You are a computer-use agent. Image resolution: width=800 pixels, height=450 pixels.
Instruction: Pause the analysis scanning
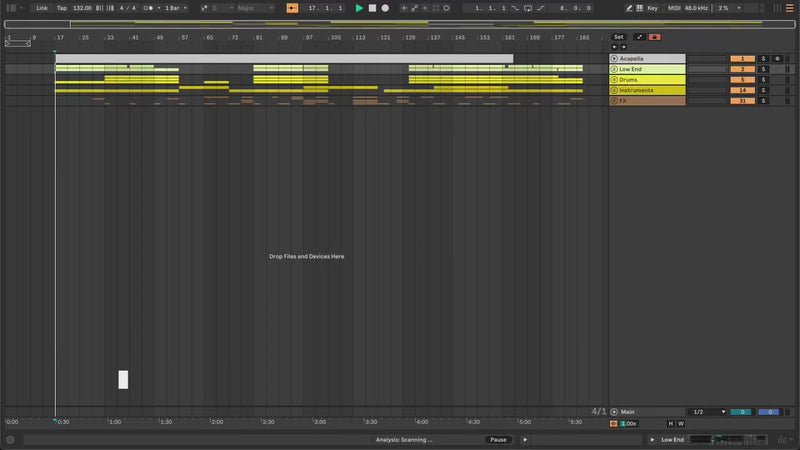point(498,440)
